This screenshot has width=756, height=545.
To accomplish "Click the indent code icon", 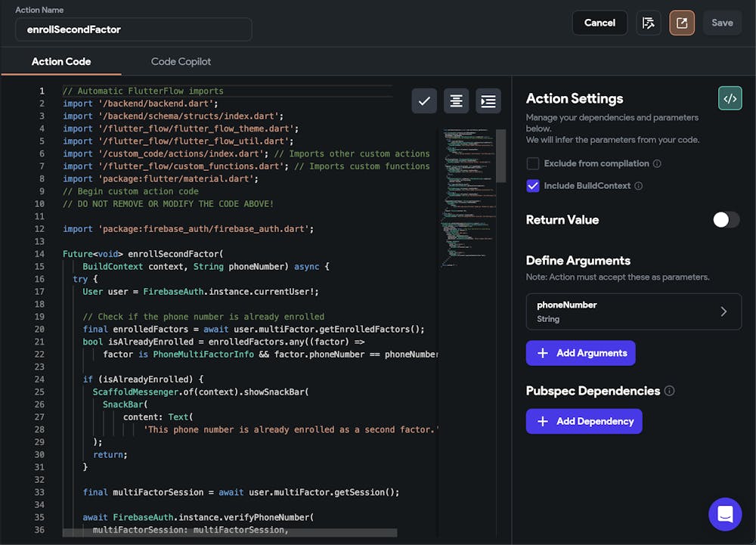I will pyautogui.click(x=488, y=101).
